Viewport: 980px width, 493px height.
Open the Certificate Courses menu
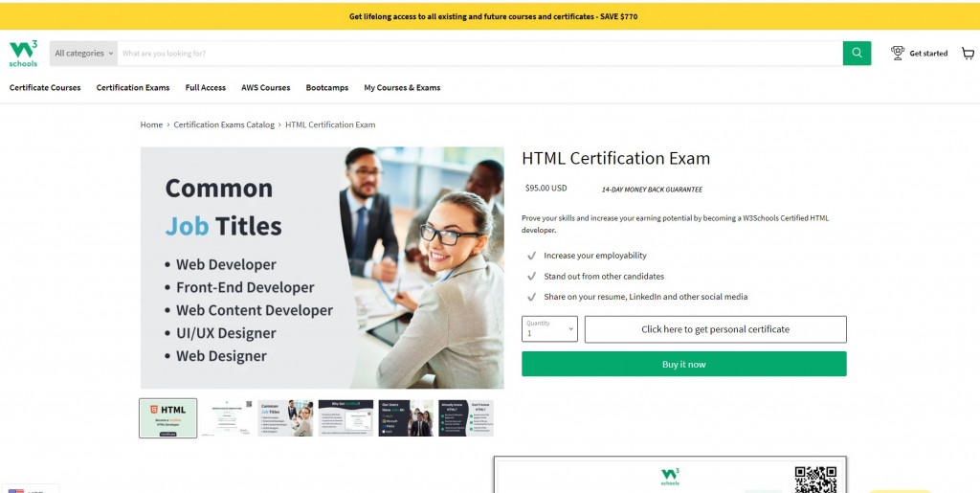[45, 87]
